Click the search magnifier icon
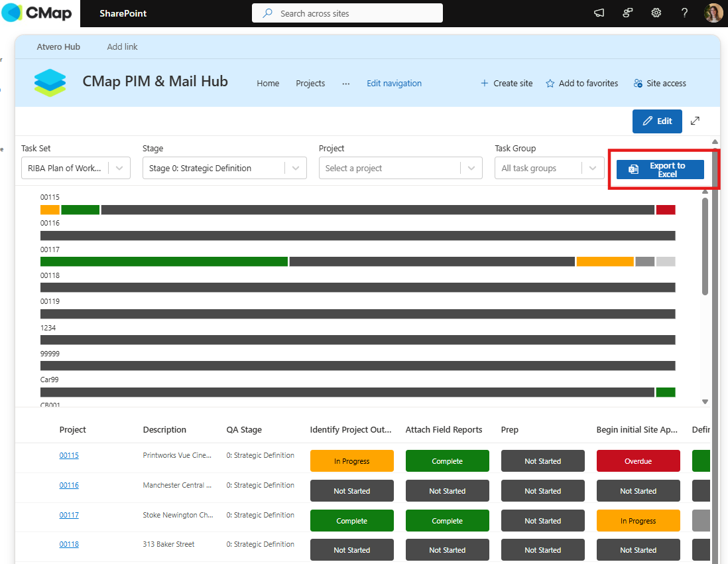Image resolution: width=728 pixels, height=564 pixels. coord(267,13)
